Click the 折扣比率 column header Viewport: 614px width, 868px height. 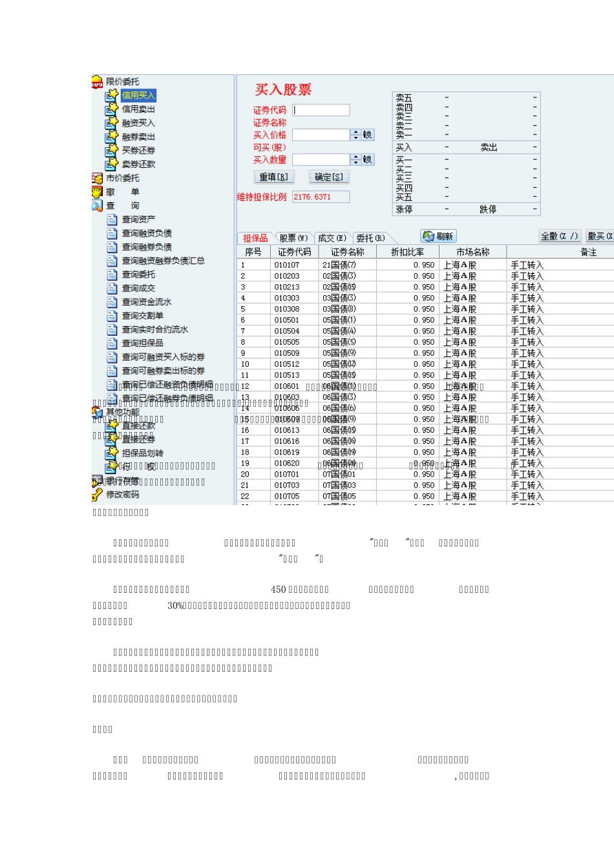click(407, 252)
